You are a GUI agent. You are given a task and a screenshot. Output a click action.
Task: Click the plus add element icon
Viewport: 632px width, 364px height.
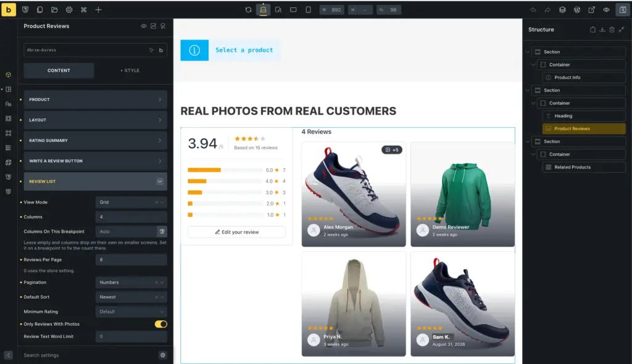[98, 10]
